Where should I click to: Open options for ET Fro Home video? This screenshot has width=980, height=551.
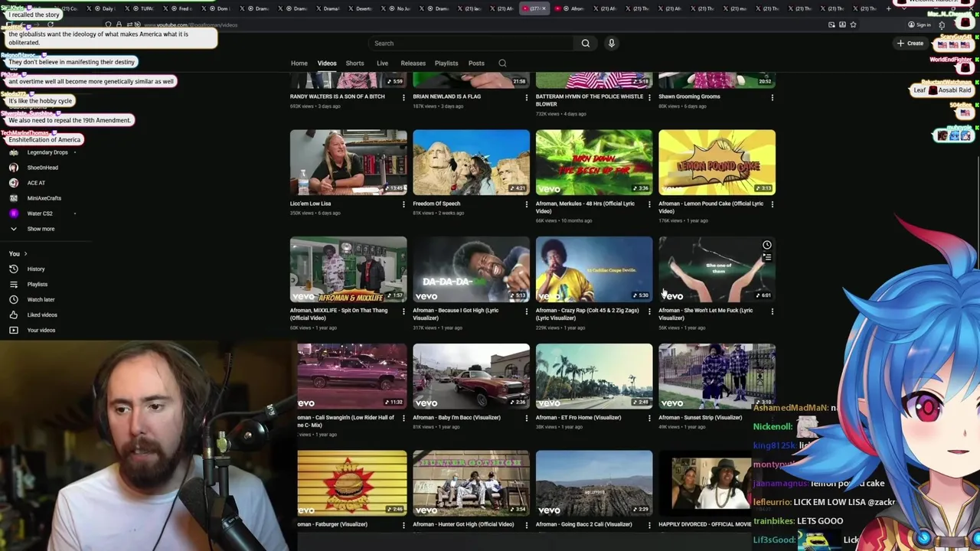[649, 419]
